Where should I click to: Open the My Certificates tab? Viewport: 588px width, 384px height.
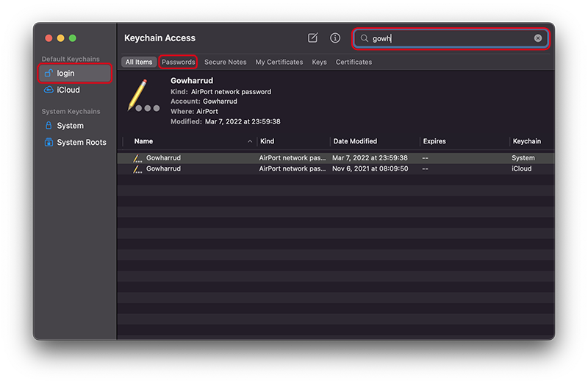click(279, 62)
